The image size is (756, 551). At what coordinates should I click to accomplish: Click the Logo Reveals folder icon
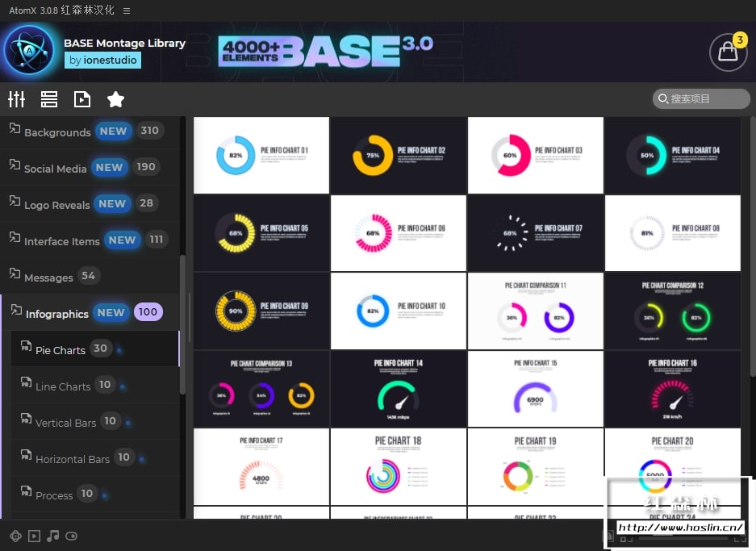tap(15, 201)
